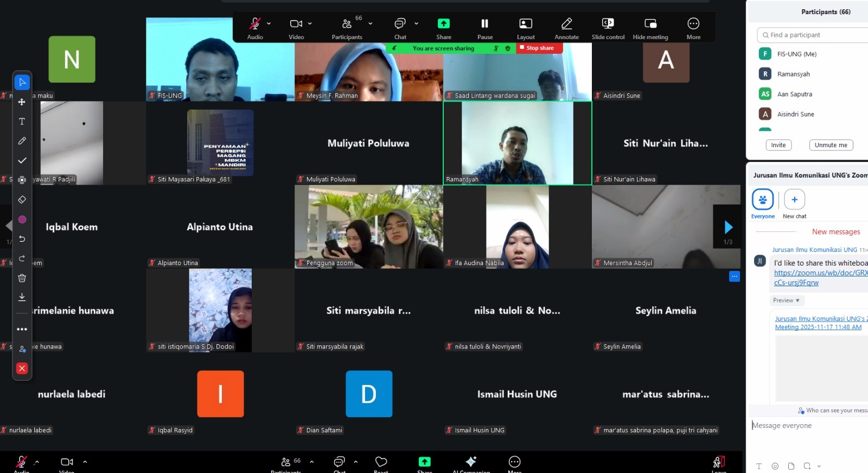
Task: Click Who can see your messages
Action: [833, 411]
